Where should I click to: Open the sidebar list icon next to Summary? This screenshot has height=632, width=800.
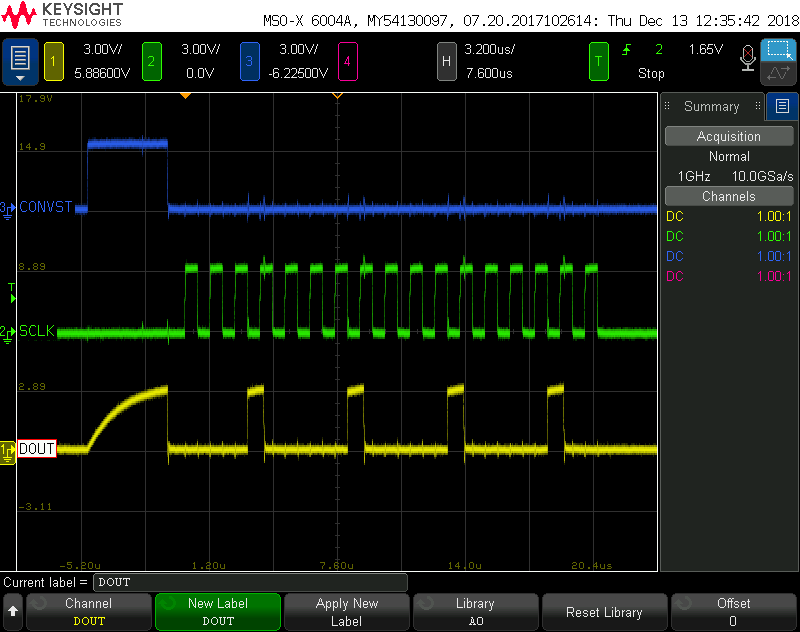click(782, 106)
